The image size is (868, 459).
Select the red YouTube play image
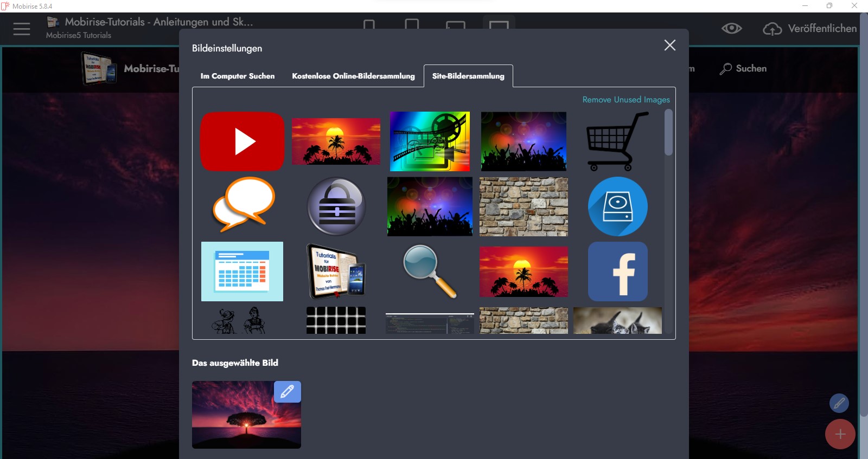(x=242, y=141)
